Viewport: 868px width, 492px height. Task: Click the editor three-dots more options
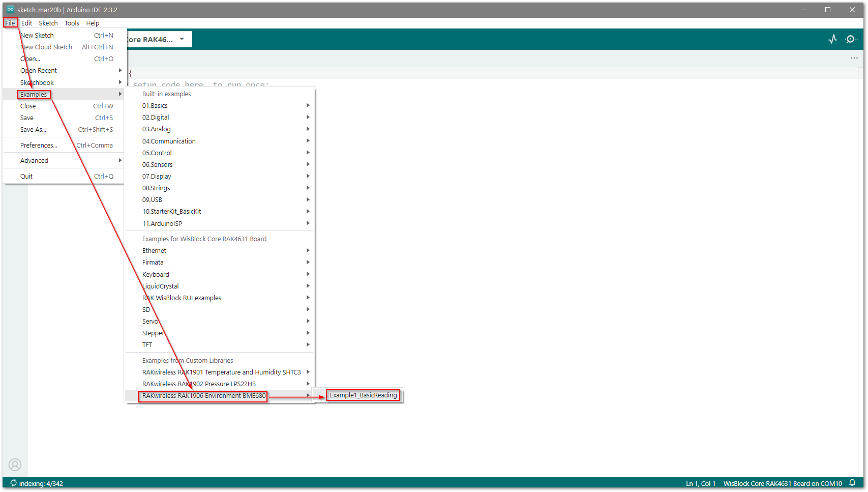point(854,58)
